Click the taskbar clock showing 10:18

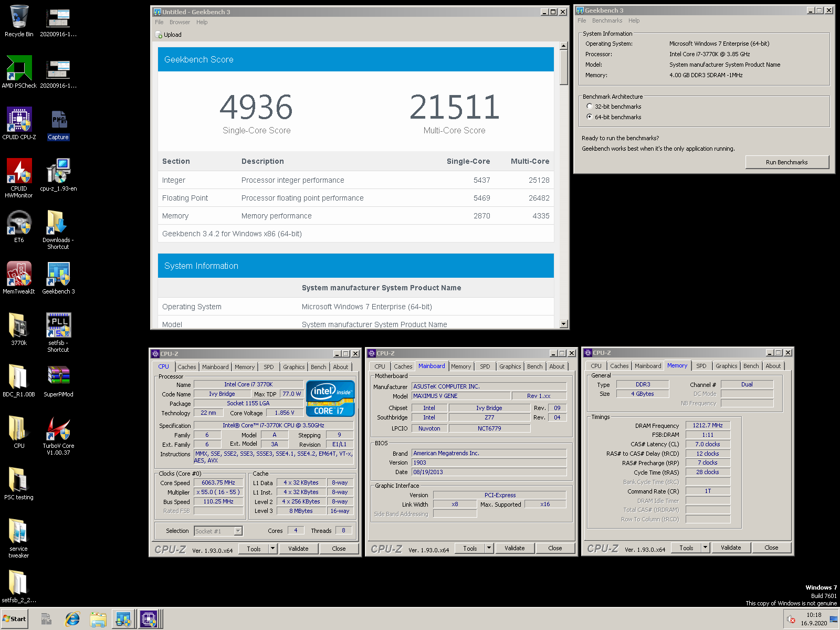(814, 619)
